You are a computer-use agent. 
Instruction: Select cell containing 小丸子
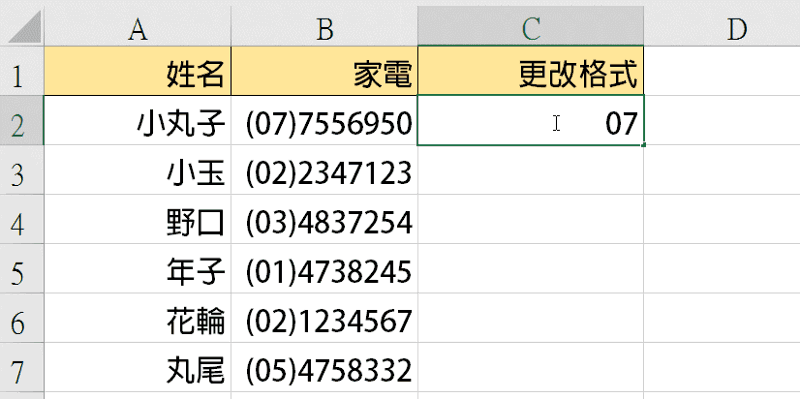138,120
